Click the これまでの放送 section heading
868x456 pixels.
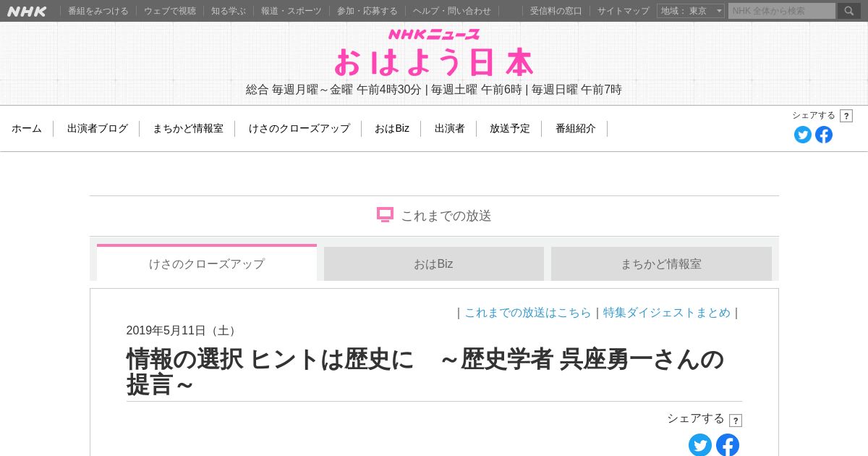tap(434, 216)
